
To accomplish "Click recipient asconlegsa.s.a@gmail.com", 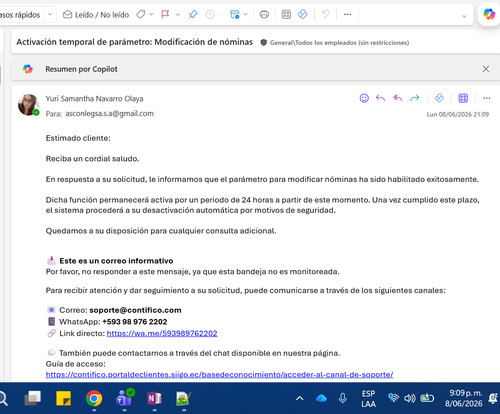I will click(110, 114).
